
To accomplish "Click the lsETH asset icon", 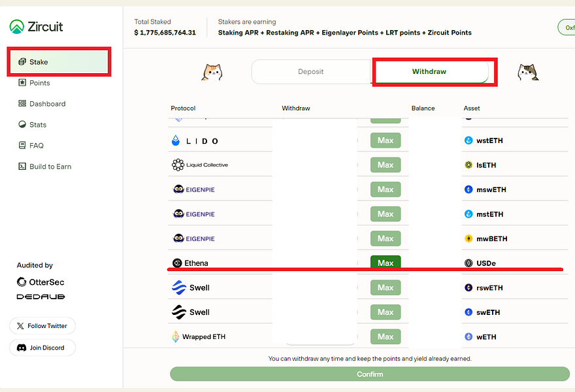I will point(468,165).
